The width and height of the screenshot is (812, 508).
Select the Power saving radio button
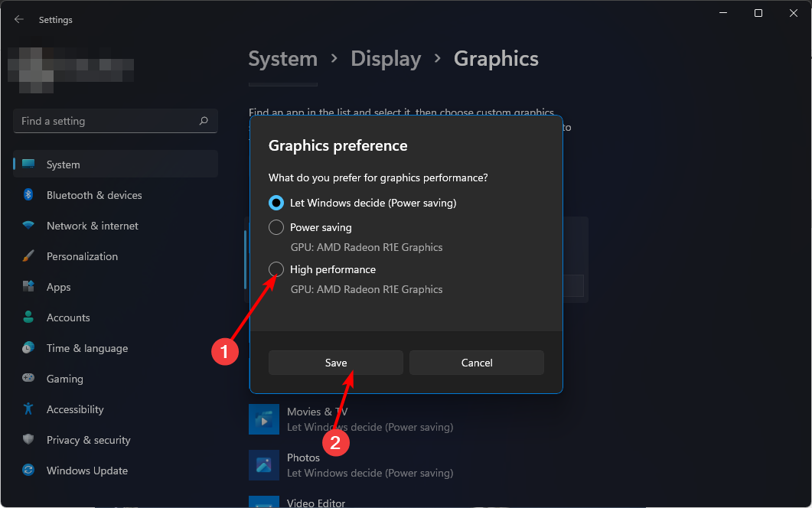tap(276, 226)
